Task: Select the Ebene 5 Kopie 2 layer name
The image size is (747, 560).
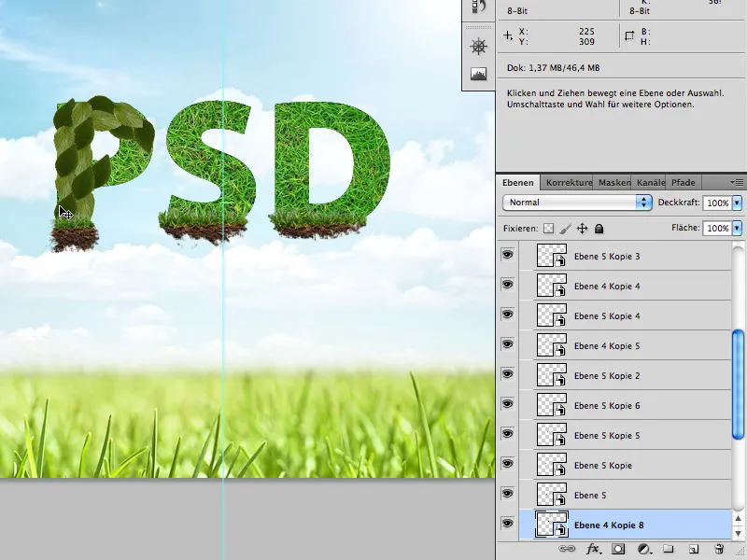Action: coord(607,376)
